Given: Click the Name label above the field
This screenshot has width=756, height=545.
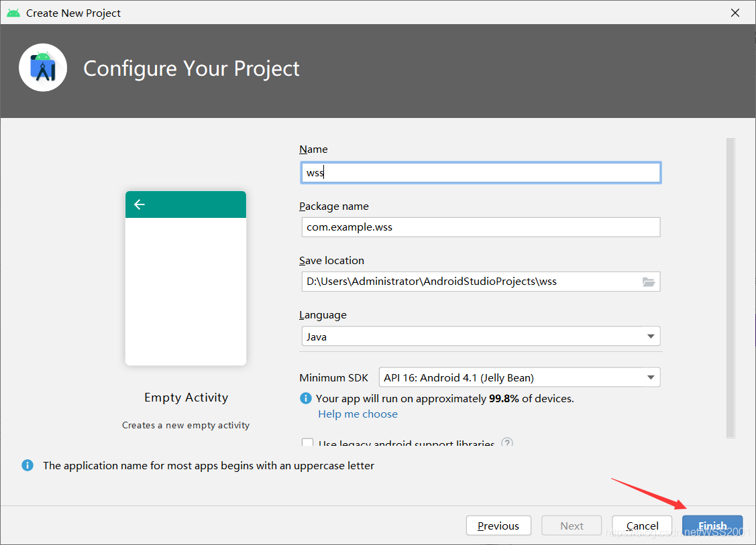Looking at the screenshot, I should pyautogui.click(x=313, y=149).
